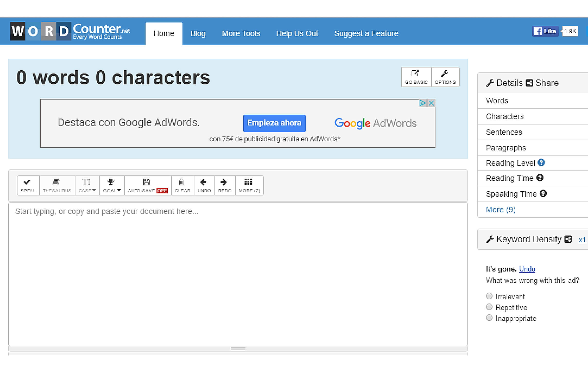Click the Undo icon
Screen dimensions: 588x368
pyautogui.click(x=203, y=185)
